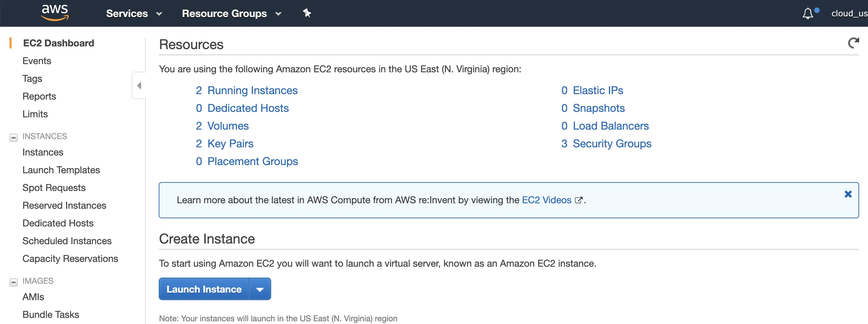Go to Spot Requests
This screenshot has height=324, width=868.
tap(54, 188)
